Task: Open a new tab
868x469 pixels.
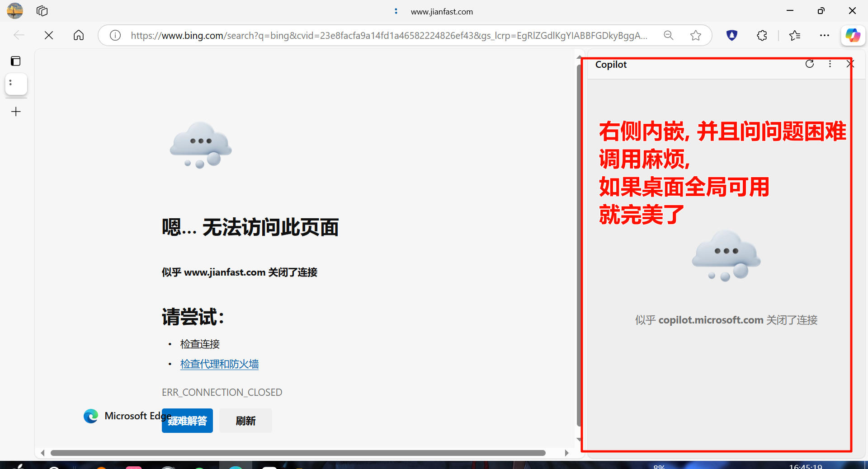Action: [x=16, y=112]
